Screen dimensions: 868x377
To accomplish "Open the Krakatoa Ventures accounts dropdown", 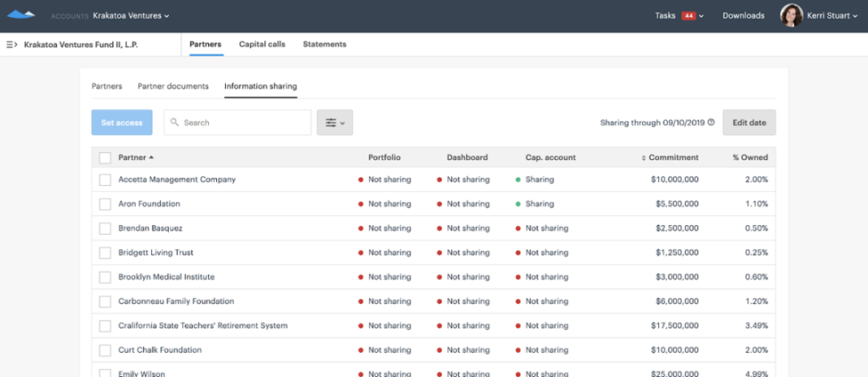I will click(x=130, y=15).
